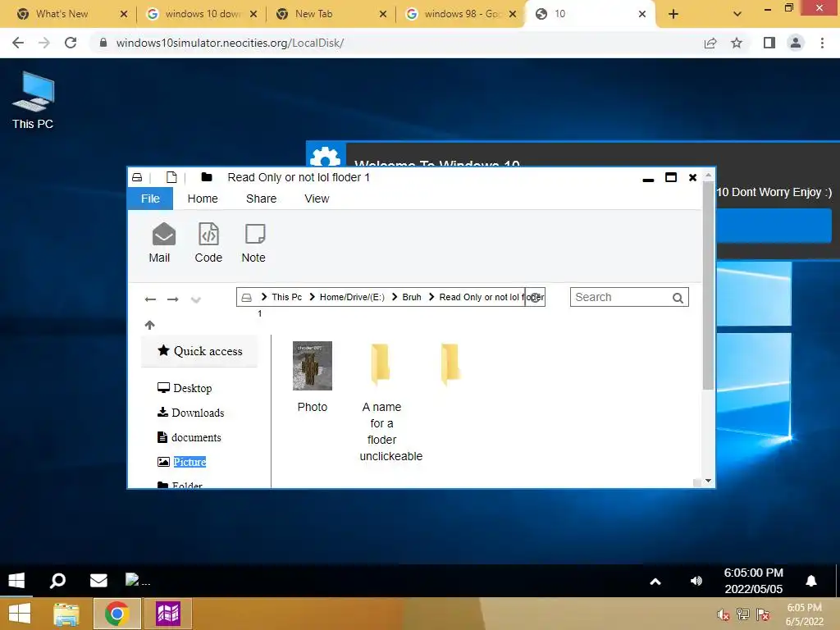Go up one level with the up arrow
The width and height of the screenshot is (840, 630).
tap(149, 325)
